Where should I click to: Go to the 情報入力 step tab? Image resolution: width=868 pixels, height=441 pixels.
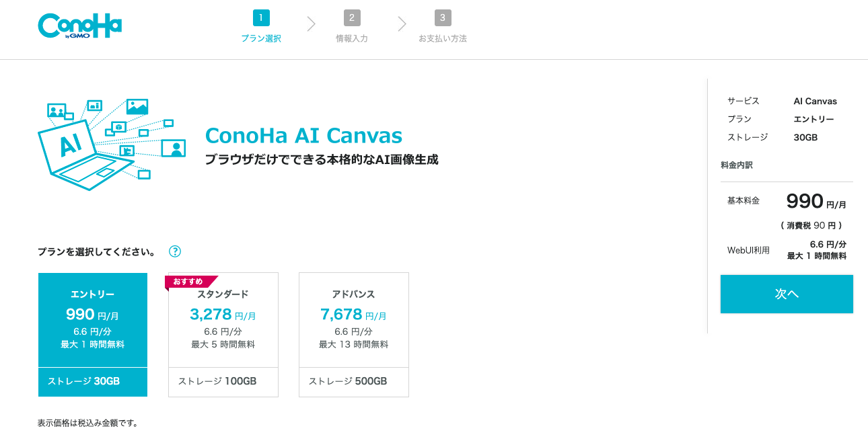(352, 38)
